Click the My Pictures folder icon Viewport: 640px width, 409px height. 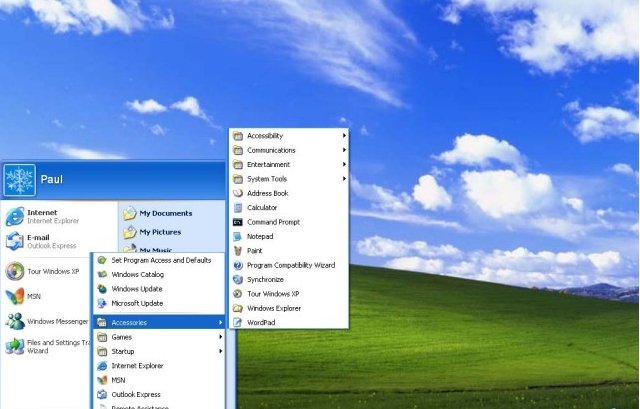[x=130, y=232]
